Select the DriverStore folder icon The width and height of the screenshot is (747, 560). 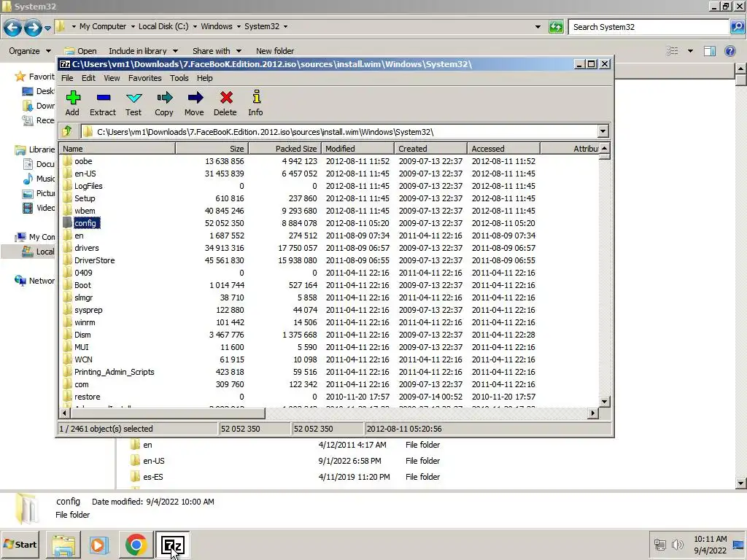[x=67, y=260]
